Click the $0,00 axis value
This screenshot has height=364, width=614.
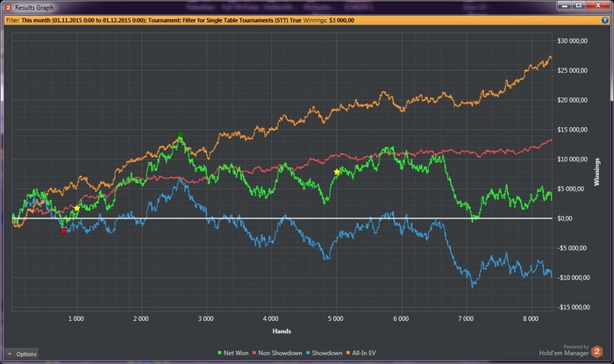565,218
